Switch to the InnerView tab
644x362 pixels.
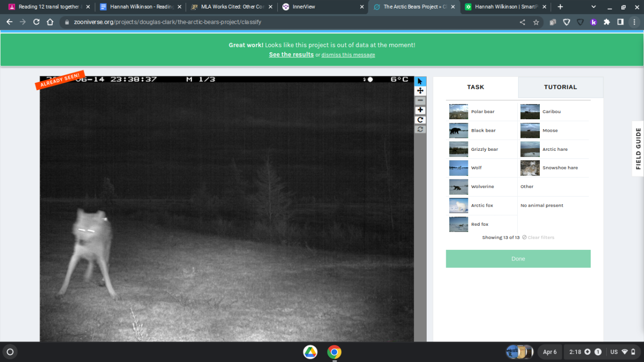coord(322,7)
